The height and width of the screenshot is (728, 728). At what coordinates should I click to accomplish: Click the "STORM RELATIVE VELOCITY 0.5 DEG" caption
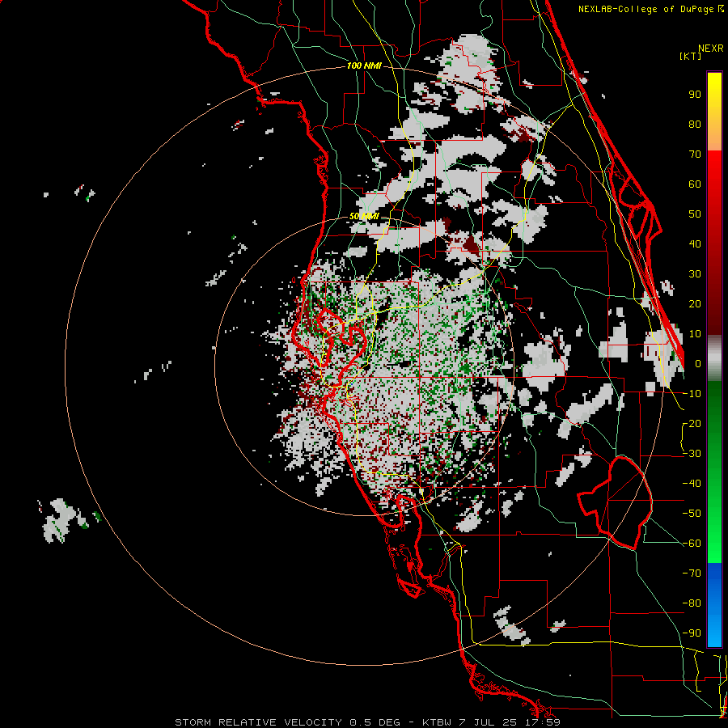287,722
